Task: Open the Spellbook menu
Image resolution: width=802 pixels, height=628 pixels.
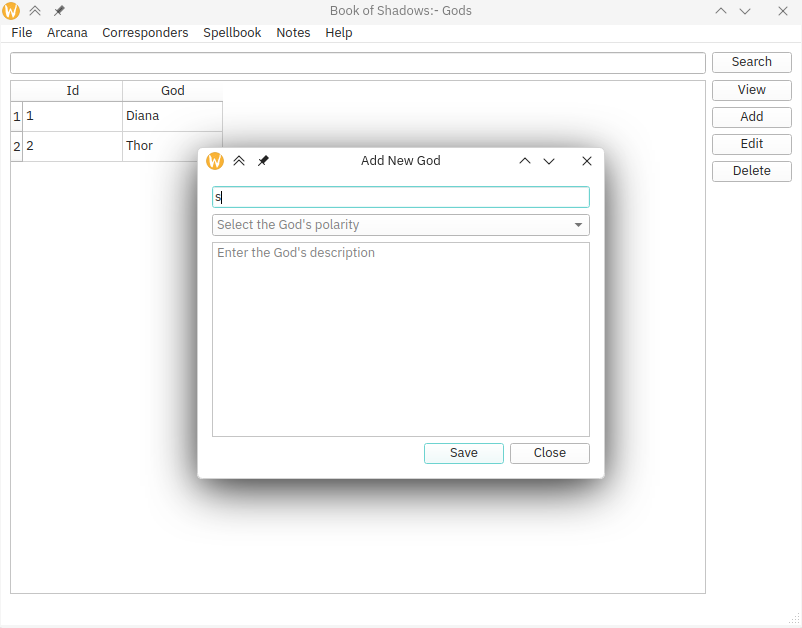Action: pyautogui.click(x=232, y=33)
